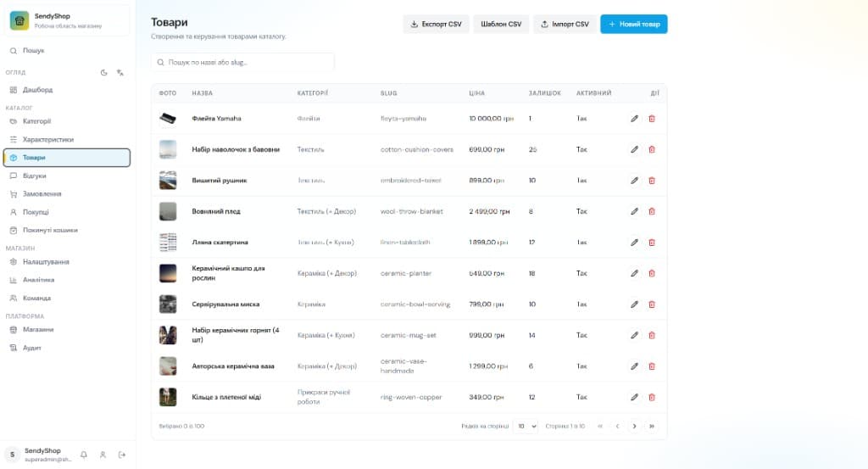This screenshot has width=868, height=469.
Task: Edit Керамічний кашпо для рослин
Action: (634, 274)
